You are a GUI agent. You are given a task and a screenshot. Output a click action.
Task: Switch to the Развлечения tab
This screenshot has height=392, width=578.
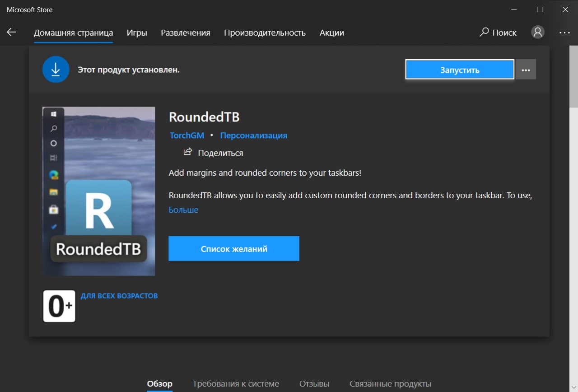click(186, 33)
